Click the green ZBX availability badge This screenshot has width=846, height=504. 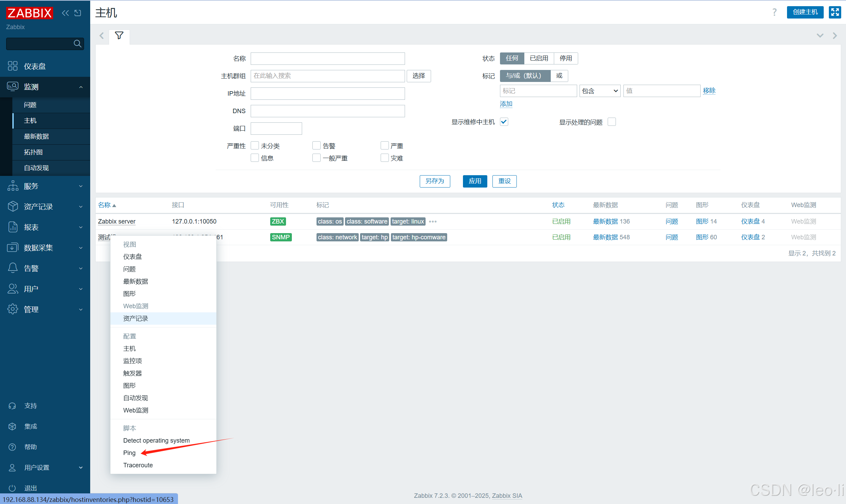click(x=277, y=221)
